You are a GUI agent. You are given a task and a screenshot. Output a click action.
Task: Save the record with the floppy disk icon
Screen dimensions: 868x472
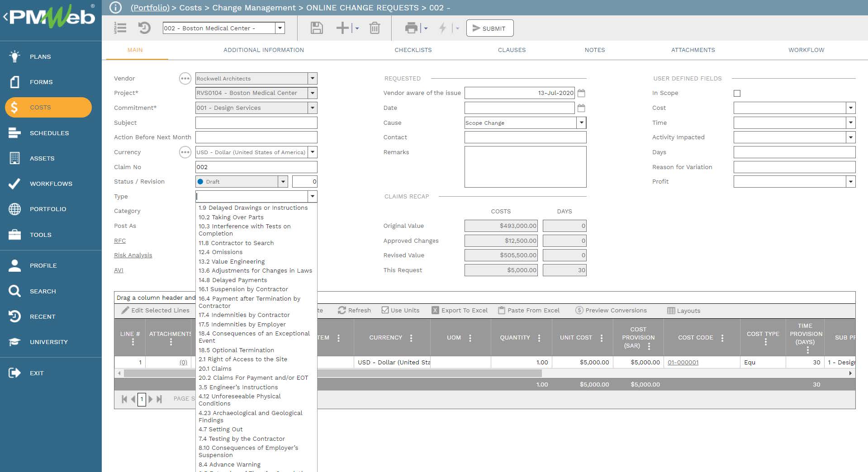[317, 28]
